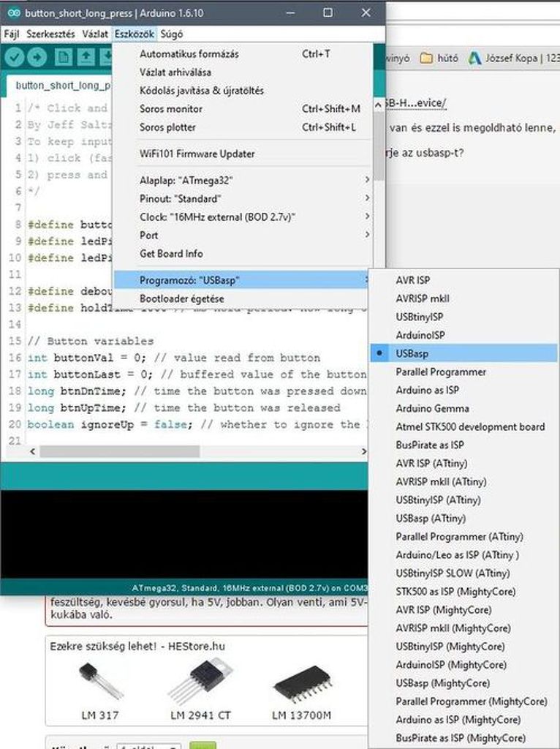Click the USB-H...evice/ link in browser
Screen dimensions: 560x749
416,102
